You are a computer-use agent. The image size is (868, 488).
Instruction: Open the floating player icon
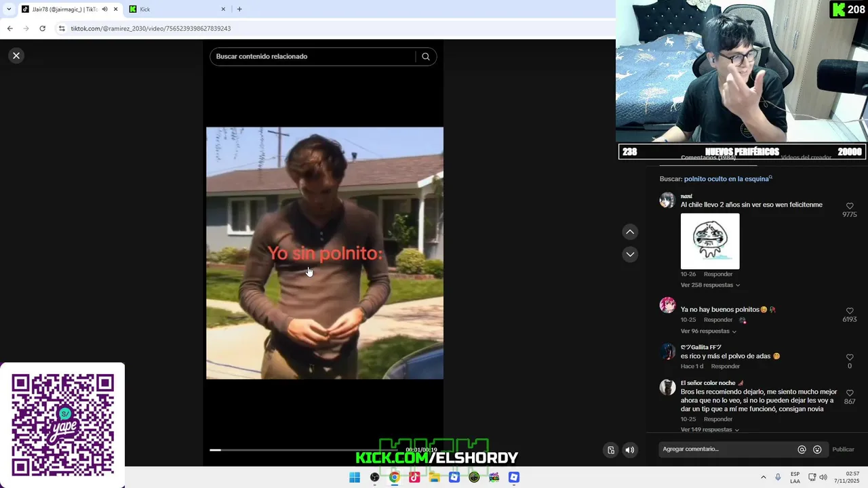611,450
